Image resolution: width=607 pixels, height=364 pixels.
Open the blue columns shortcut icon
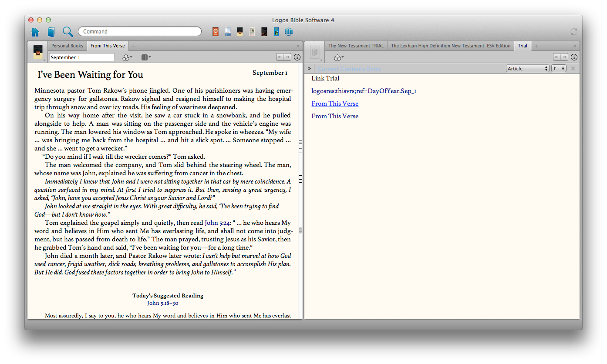point(289,32)
